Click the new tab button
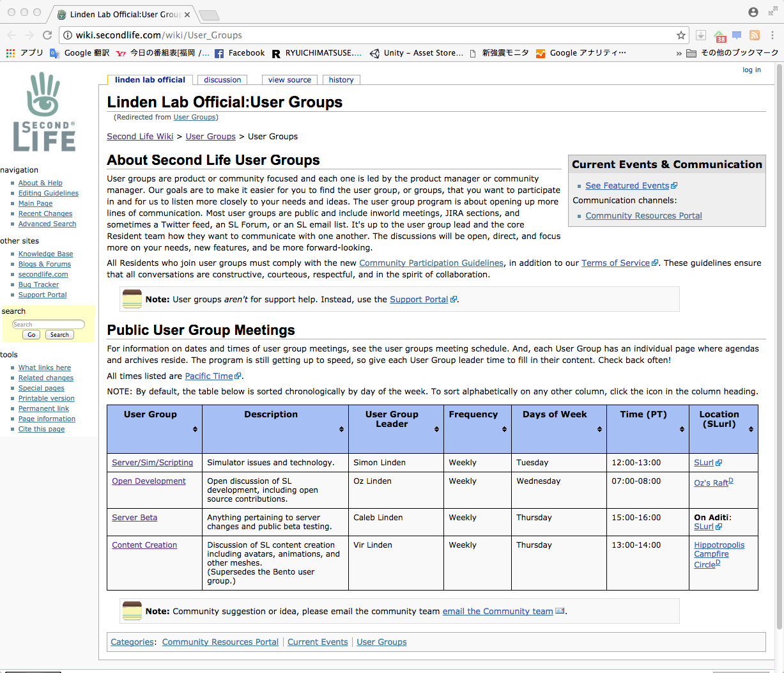This screenshot has height=673, width=784. coord(208,15)
